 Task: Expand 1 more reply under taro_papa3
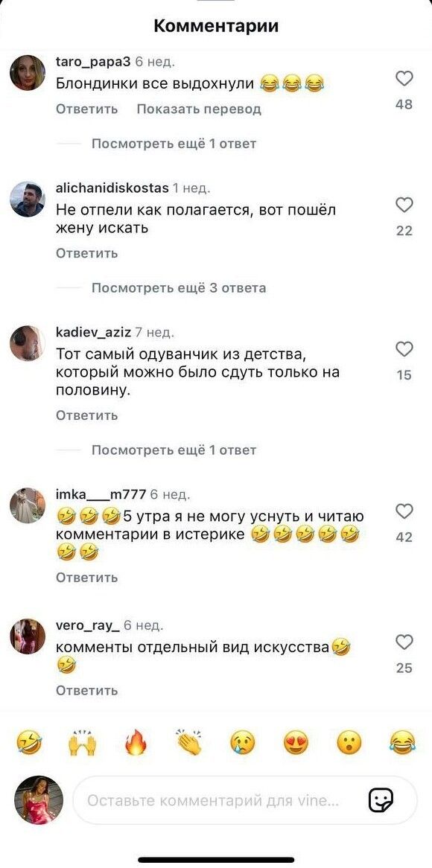[174, 144]
